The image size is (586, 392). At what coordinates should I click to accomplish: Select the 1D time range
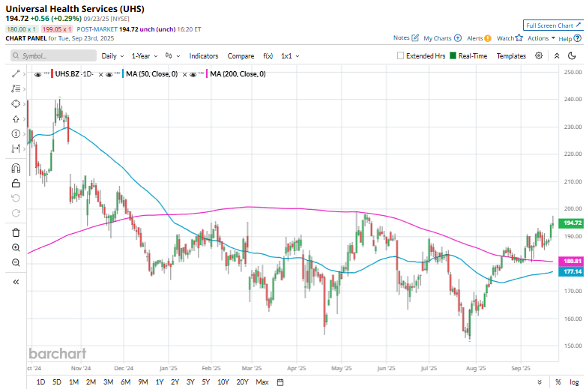pyautogui.click(x=40, y=382)
